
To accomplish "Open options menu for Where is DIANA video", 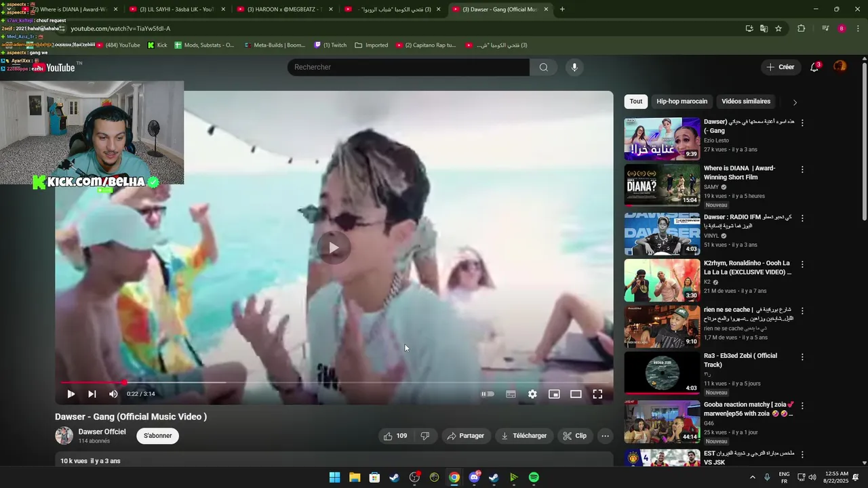I will coord(802,169).
